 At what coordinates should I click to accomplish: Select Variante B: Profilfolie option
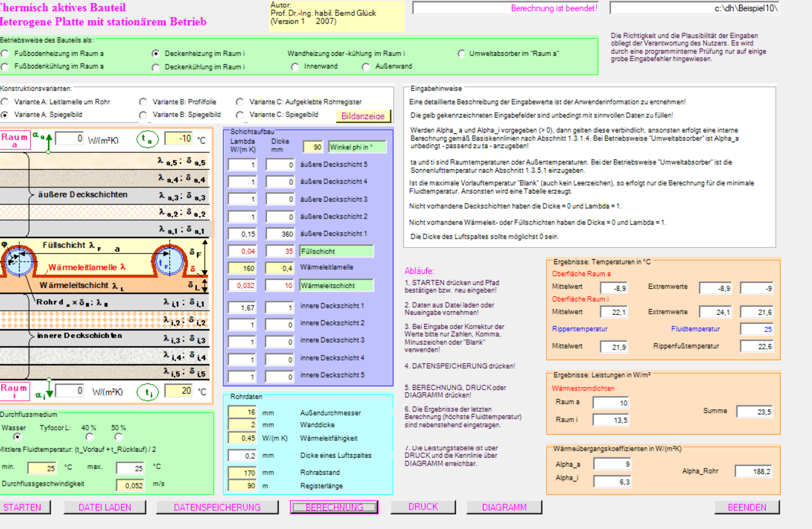click(x=143, y=102)
